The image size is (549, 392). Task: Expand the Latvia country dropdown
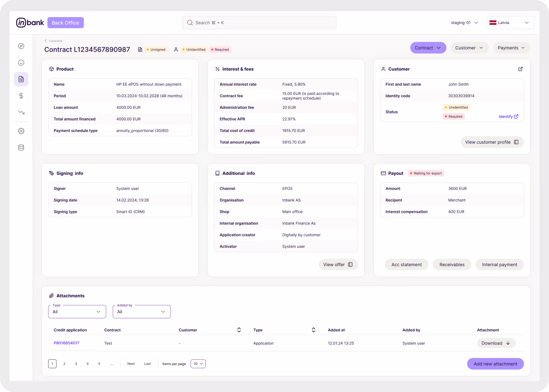[x=510, y=23]
